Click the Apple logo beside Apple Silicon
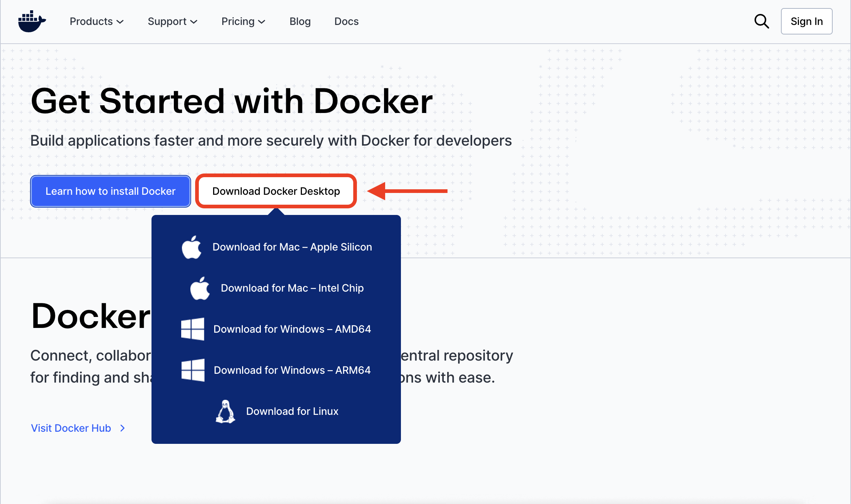 (191, 247)
